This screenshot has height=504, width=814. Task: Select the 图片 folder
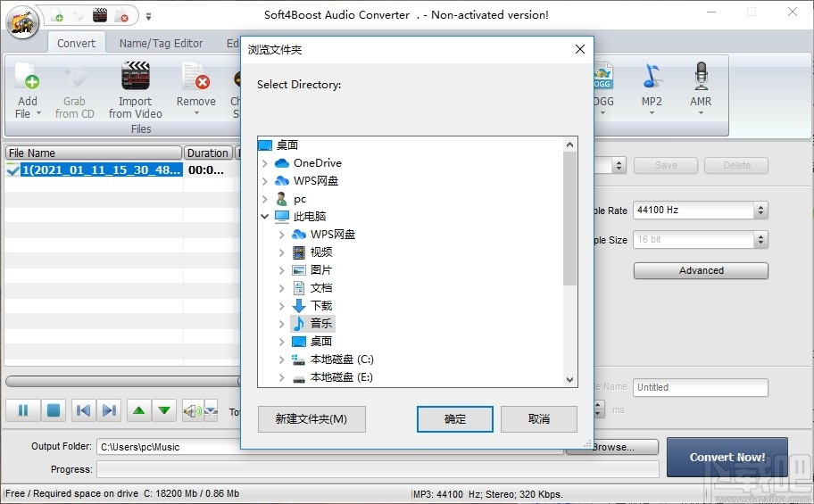(320, 270)
